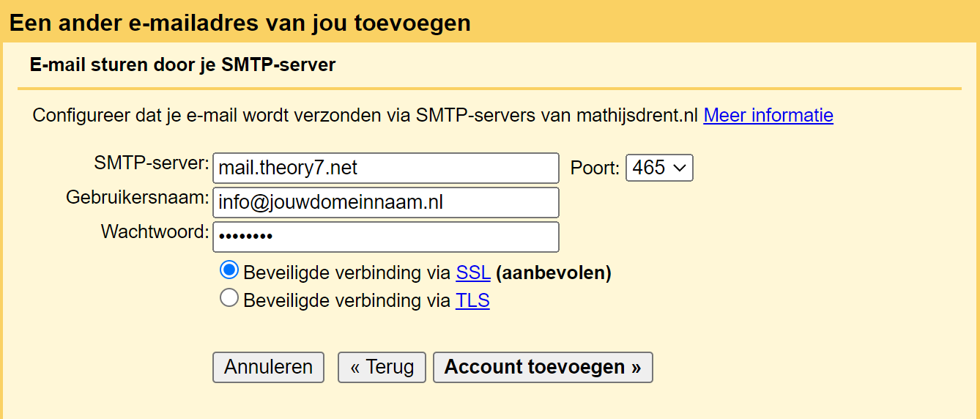The width and height of the screenshot is (980, 419).
Task: Click the title "Een ander e-mailadres van jou toevoegen"
Action: coord(240,23)
